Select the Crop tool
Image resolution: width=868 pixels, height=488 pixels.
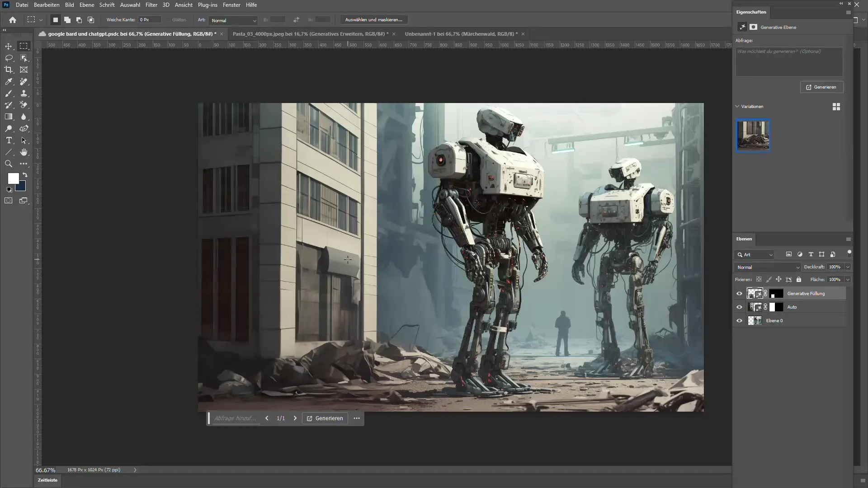point(8,69)
